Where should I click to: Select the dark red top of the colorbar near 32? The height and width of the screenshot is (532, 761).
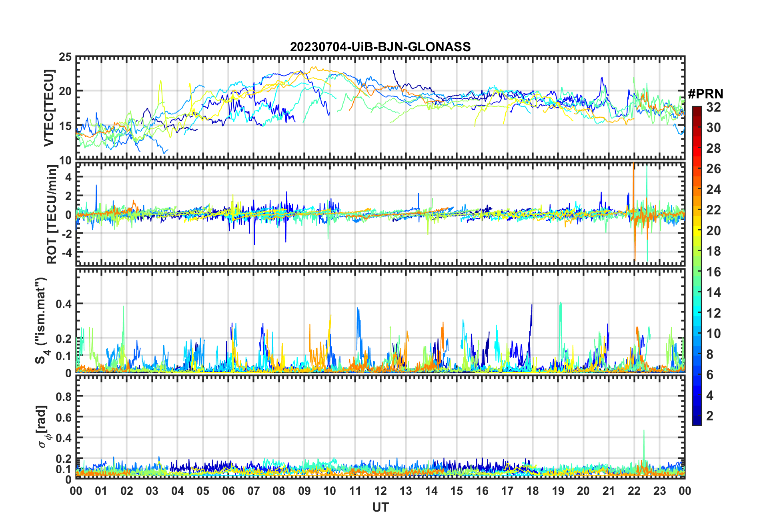coord(697,110)
